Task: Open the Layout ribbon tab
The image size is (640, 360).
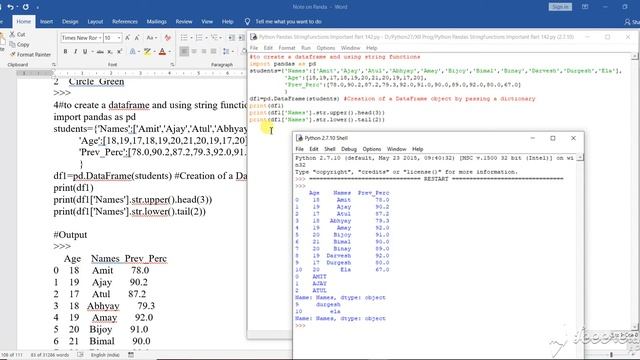Action: pos(95,22)
